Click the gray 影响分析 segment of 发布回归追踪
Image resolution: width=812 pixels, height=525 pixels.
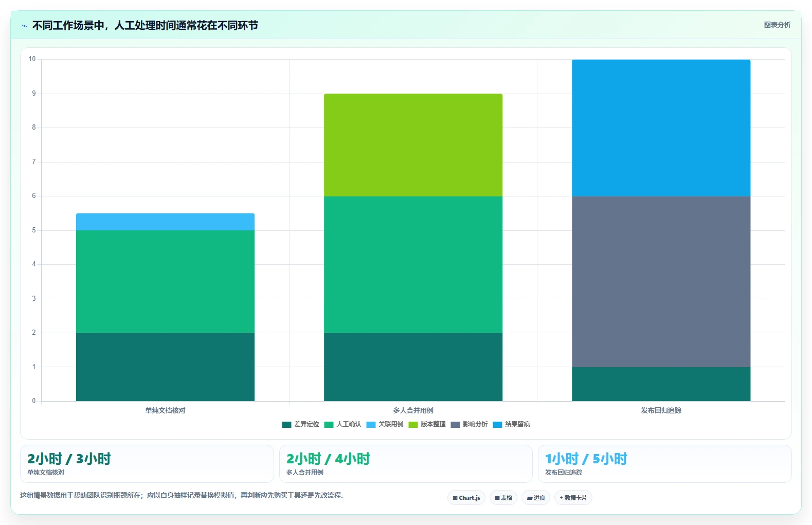(x=661, y=282)
